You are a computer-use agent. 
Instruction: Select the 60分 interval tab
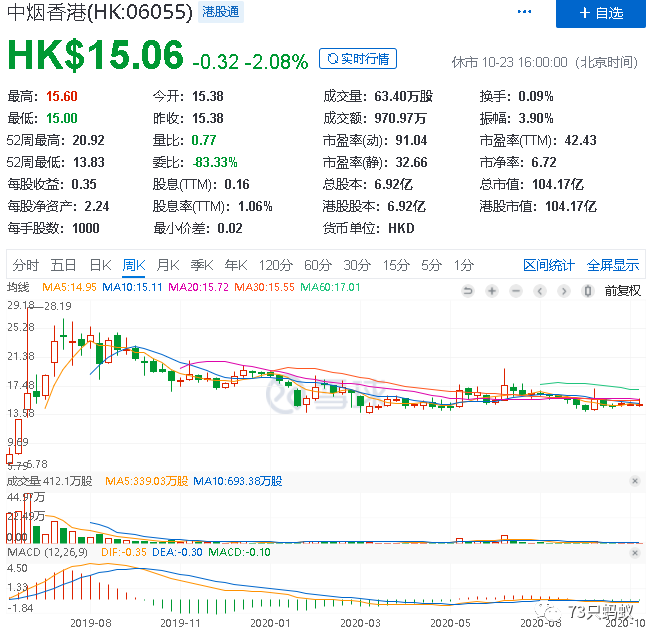[318, 265]
